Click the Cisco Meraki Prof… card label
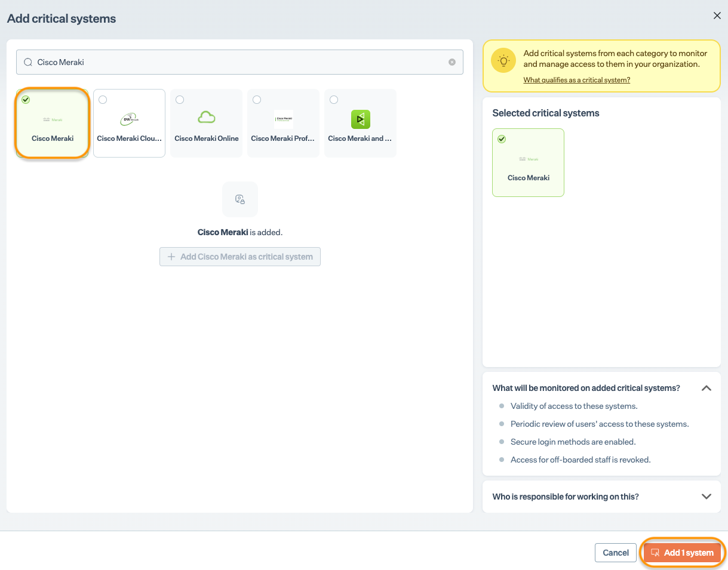Viewport: 728px width, 570px height. click(x=283, y=138)
